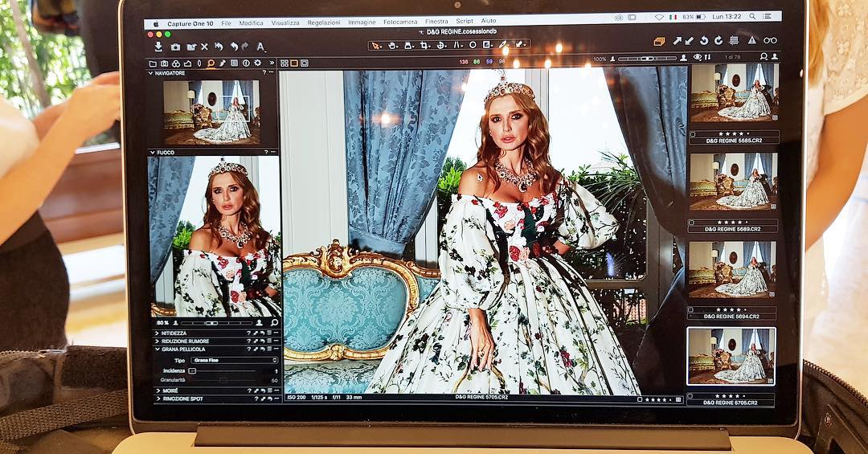The image size is (868, 454).
Task: Toggle the eye icon in browser toolbar
Action: pos(697,57)
